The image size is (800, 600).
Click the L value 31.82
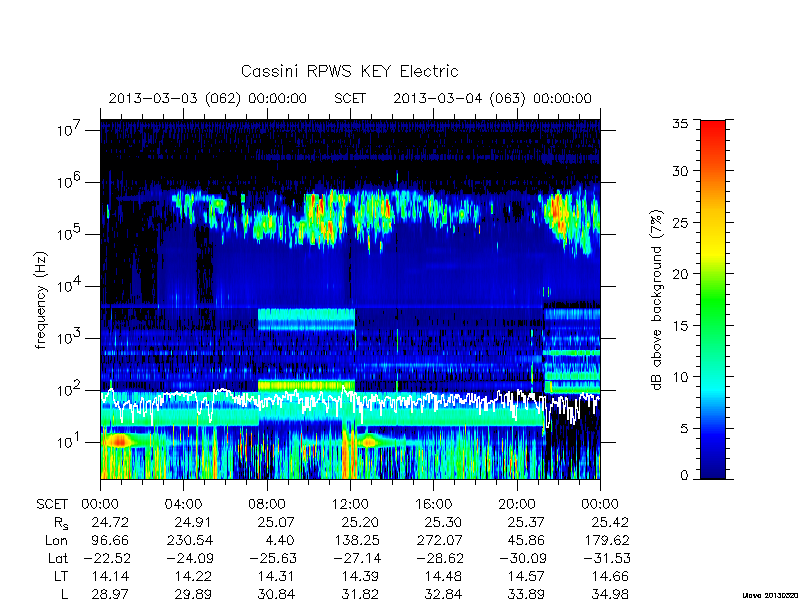click(x=360, y=594)
